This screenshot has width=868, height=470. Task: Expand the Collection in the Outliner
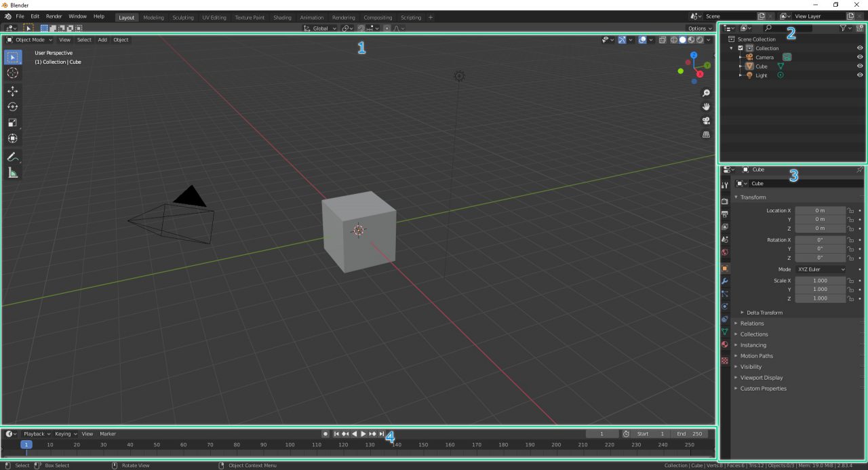click(x=731, y=47)
